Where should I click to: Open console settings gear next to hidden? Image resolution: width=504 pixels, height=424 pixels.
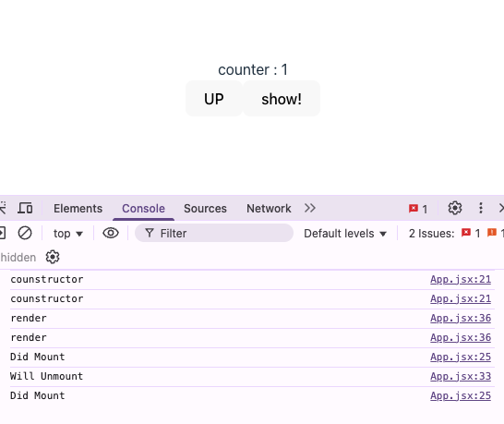click(53, 257)
